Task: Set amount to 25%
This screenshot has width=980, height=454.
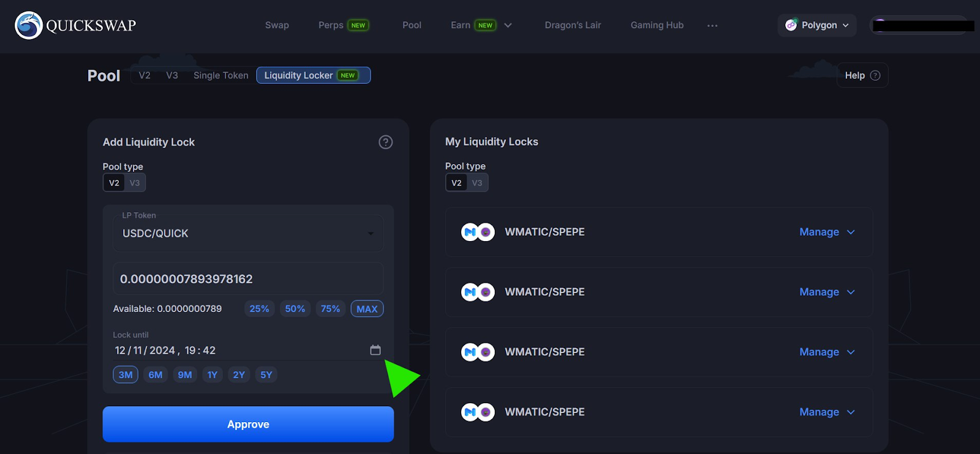Action: pyautogui.click(x=259, y=309)
